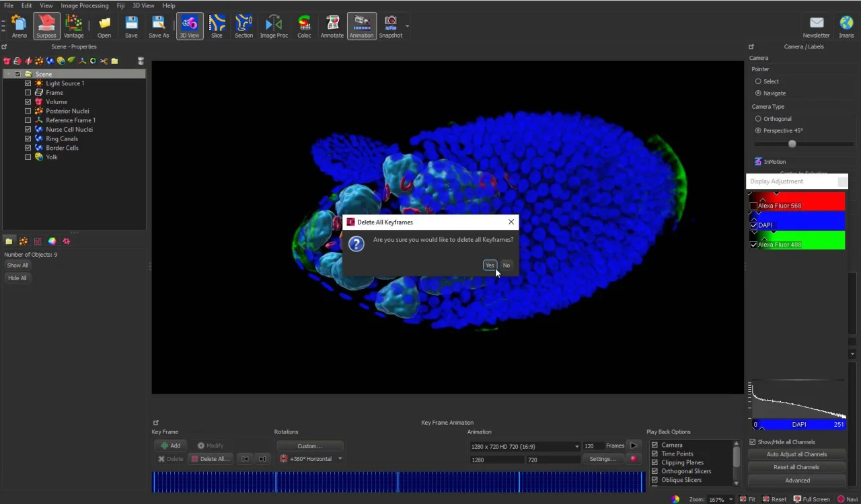
Task: Click the Open file toolbar icon
Action: (x=104, y=26)
